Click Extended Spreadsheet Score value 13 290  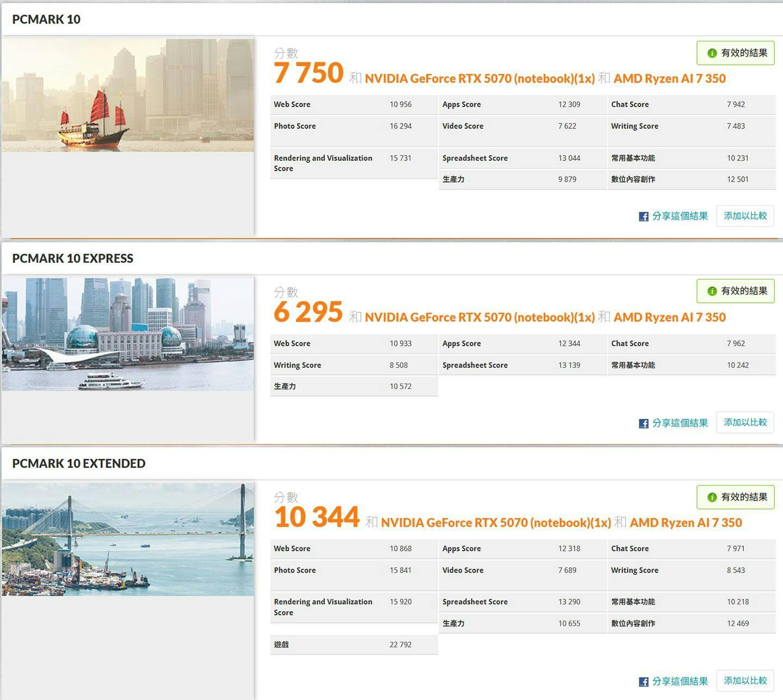[569, 602]
